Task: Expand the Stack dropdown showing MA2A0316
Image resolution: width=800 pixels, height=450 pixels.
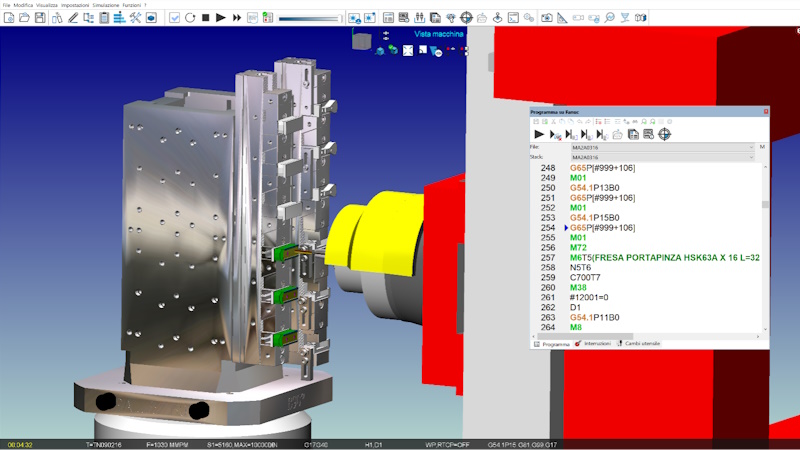Action: pos(751,157)
